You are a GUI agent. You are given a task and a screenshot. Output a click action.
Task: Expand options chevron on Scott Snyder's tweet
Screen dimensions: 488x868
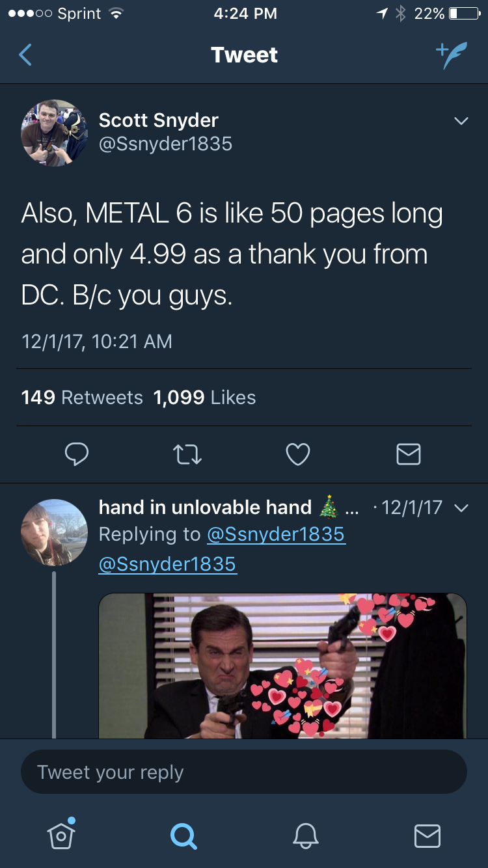pos(461,121)
